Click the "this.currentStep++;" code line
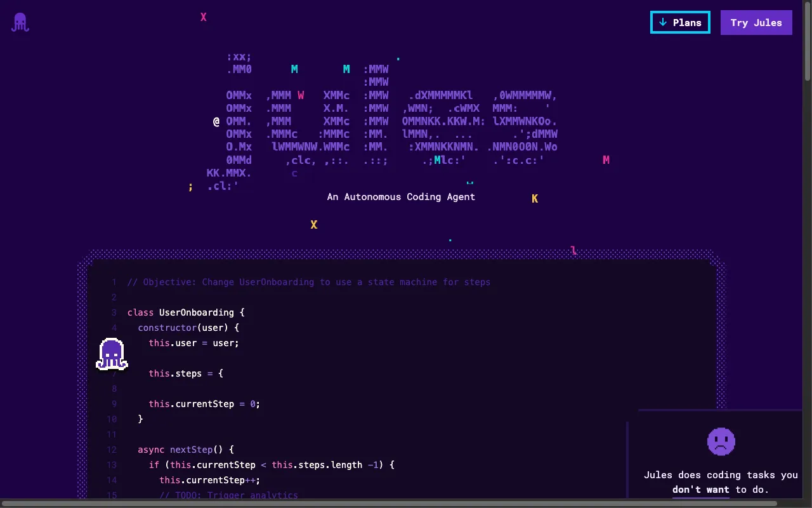The width and height of the screenshot is (812, 508). click(x=210, y=480)
